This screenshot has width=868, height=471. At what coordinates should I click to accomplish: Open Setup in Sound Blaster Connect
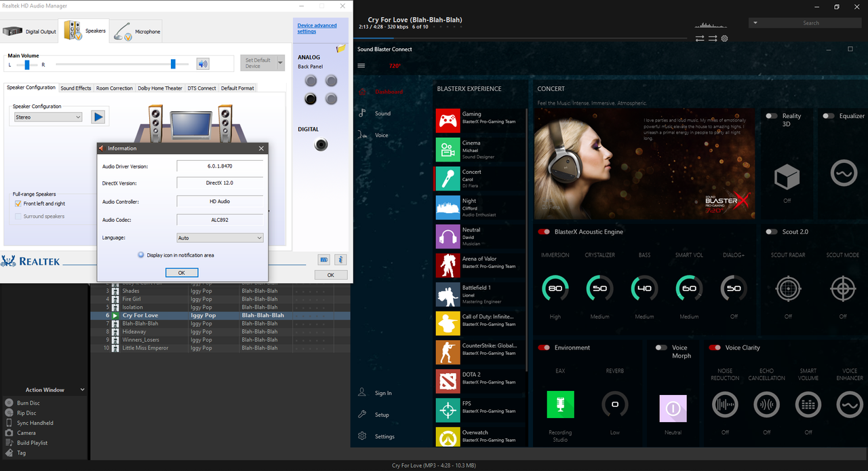pyautogui.click(x=382, y=415)
